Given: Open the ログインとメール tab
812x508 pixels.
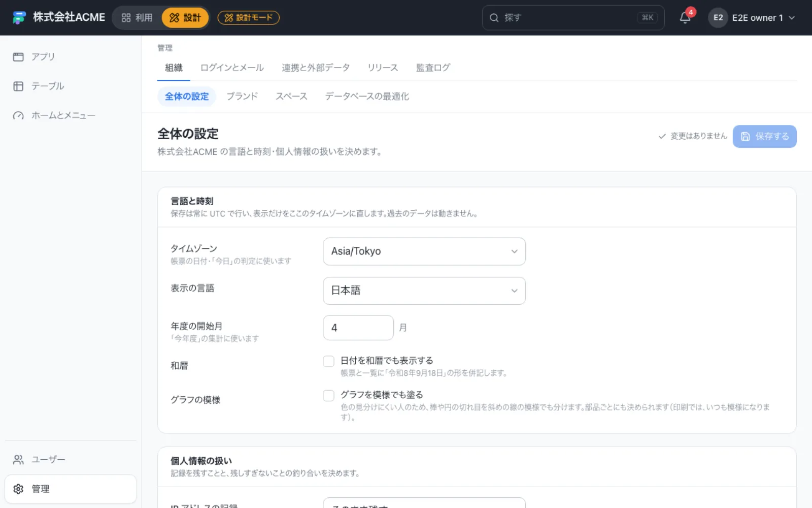Looking at the screenshot, I should (x=232, y=68).
